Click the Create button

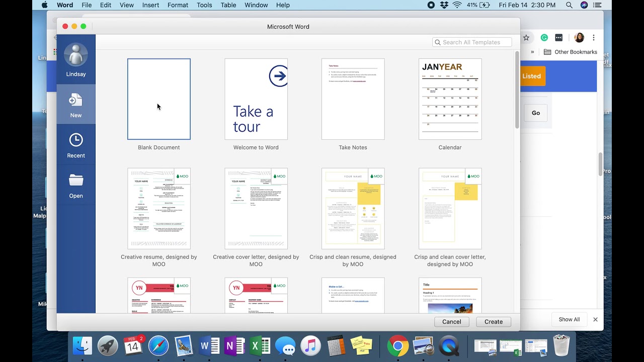[x=494, y=322]
